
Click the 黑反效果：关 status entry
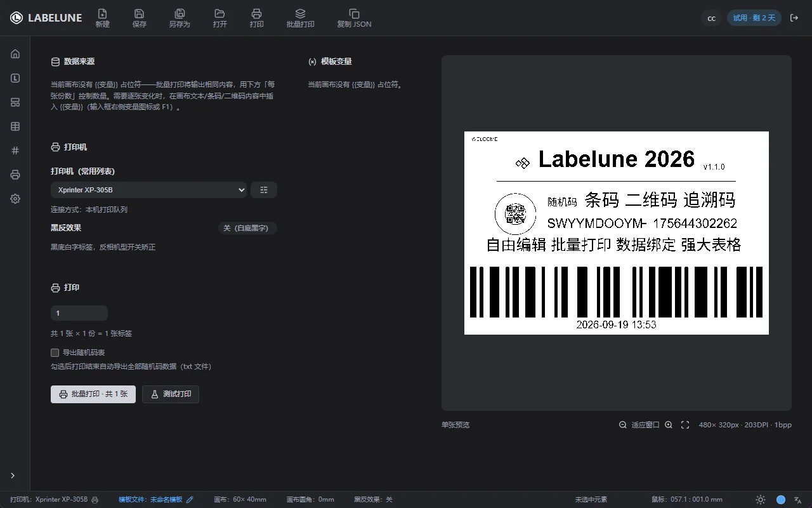coord(373,500)
